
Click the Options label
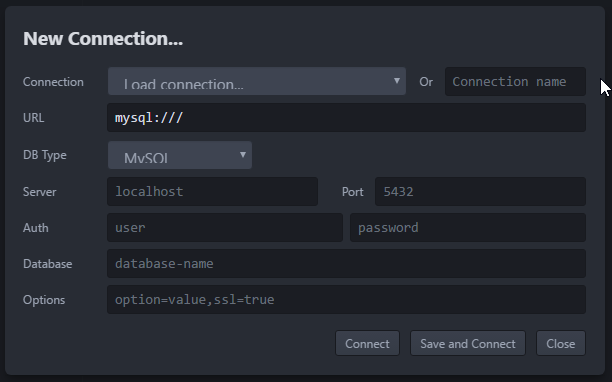point(44,300)
